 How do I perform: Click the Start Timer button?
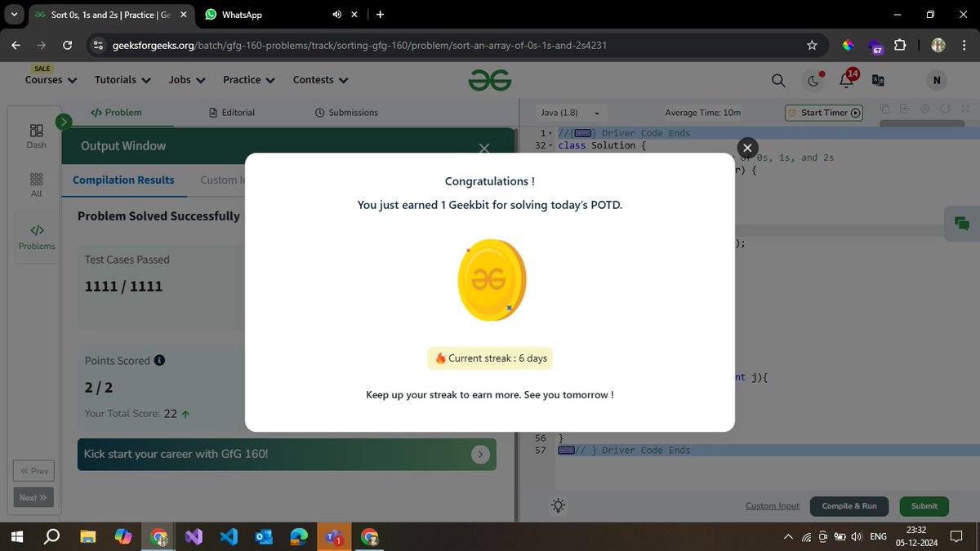(x=824, y=113)
